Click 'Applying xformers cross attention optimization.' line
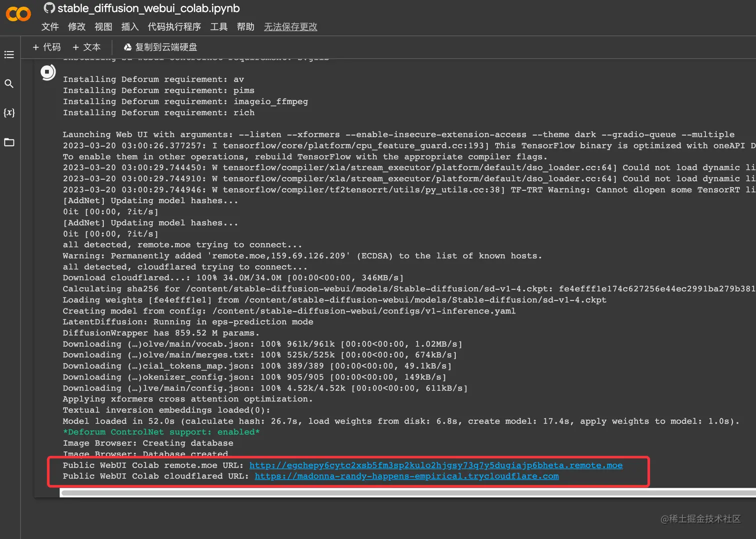756x539 pixels. [x=187, y=399]
